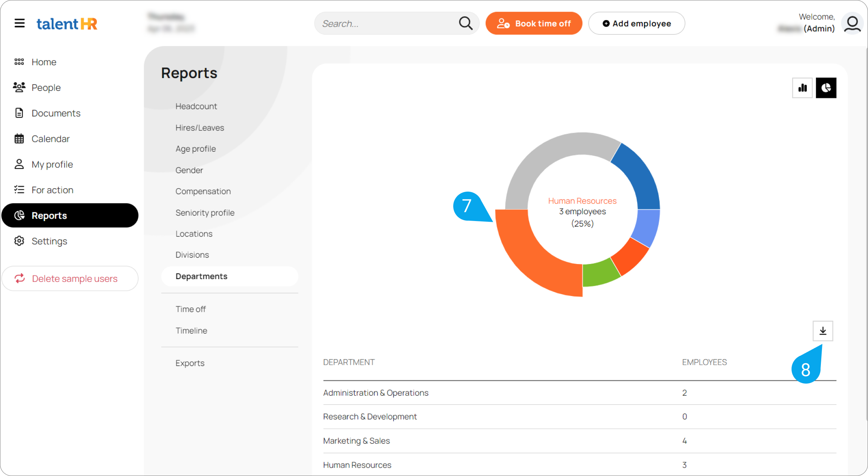Select the Marketing & Sales row
The height and width of the screenshot is (476, 868).
point(580,441)
